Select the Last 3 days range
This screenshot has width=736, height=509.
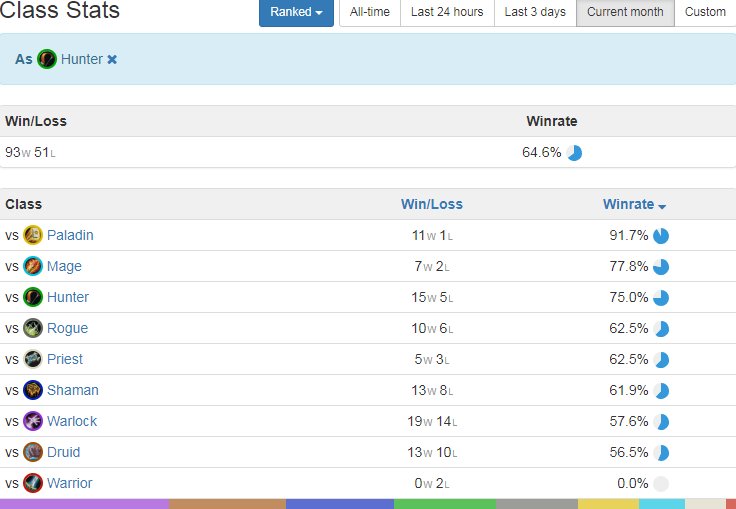click(535, 12)
